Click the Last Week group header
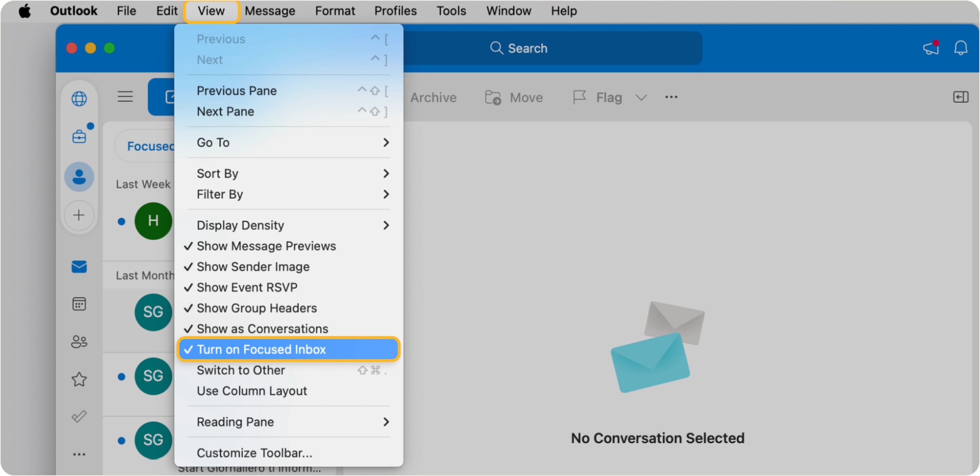This screenshot has height=476, width=980. [x=143, y=184]
